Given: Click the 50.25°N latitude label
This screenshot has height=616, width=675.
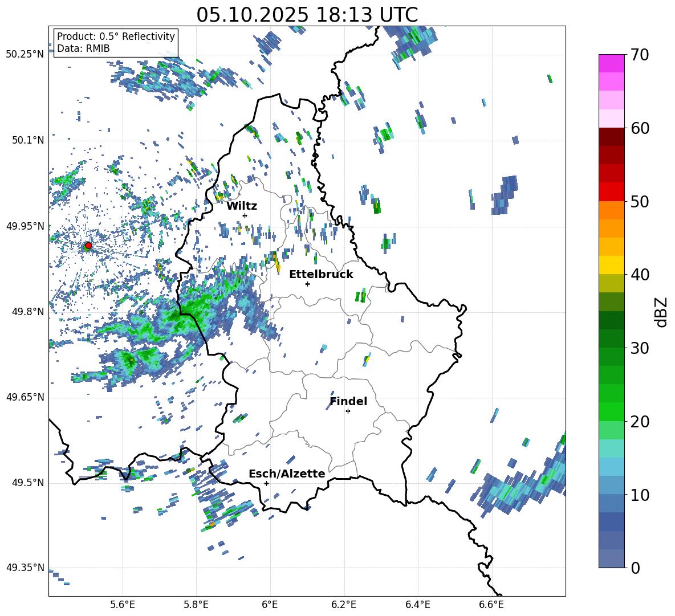Looking at the screenshot, I should click(25, 55).
